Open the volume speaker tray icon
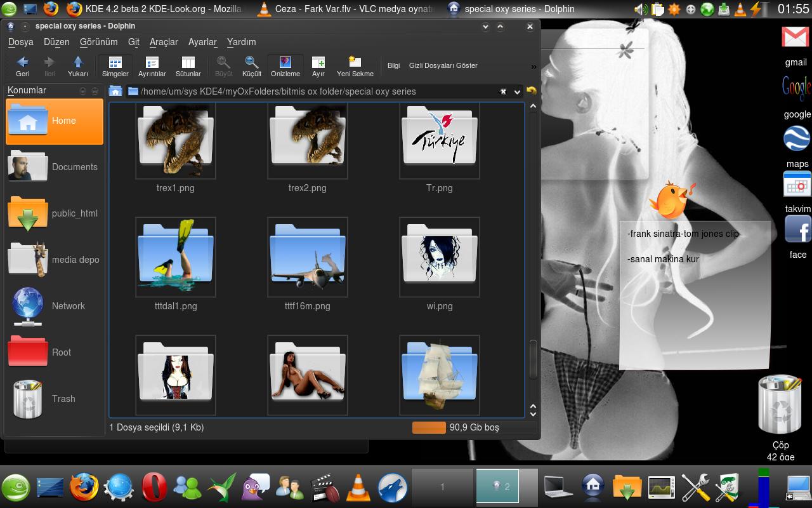The image size is (812, 508). [x=641, y=9]
